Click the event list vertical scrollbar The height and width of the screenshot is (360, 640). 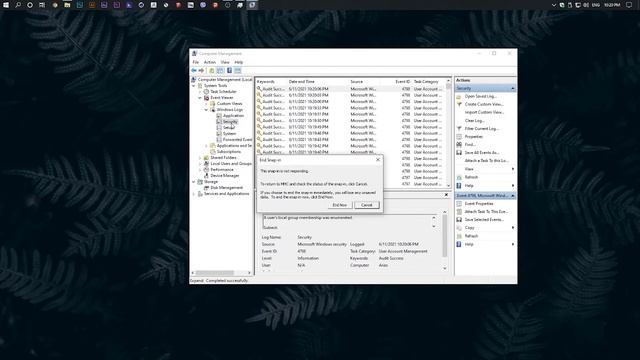tap(449, 133)
